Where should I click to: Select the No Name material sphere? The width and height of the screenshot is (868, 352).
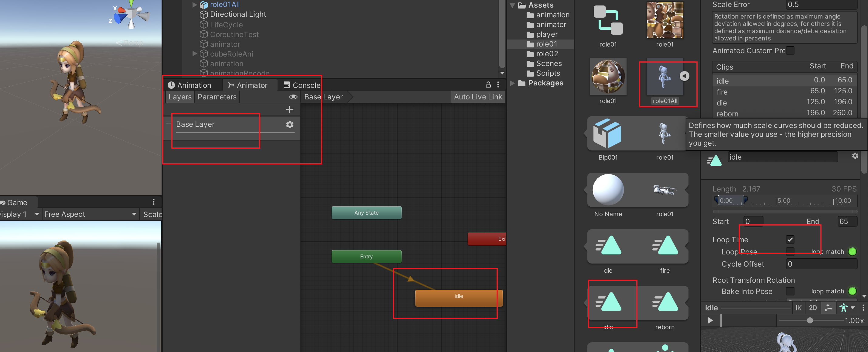point(608,189)
